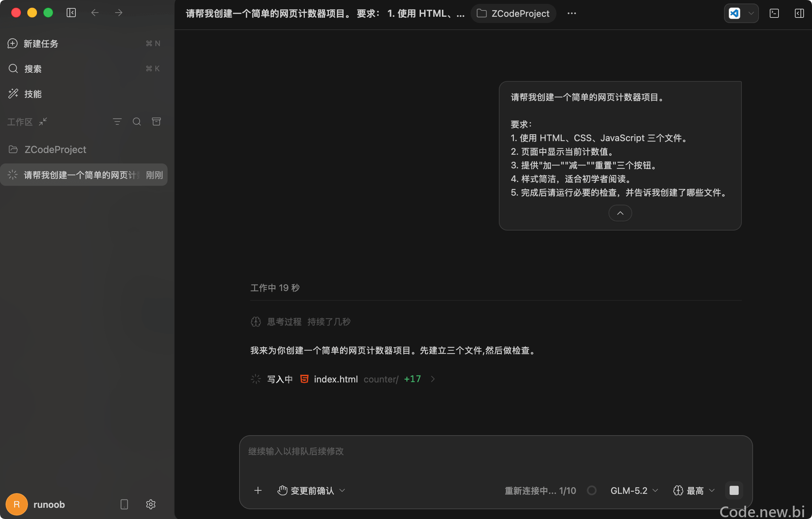Click the spinner icon beside 写入中

point(256,379)
